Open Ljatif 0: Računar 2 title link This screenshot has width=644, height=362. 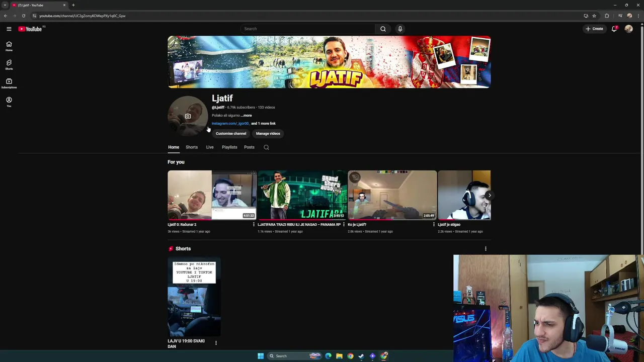click(x=182, y=225)
